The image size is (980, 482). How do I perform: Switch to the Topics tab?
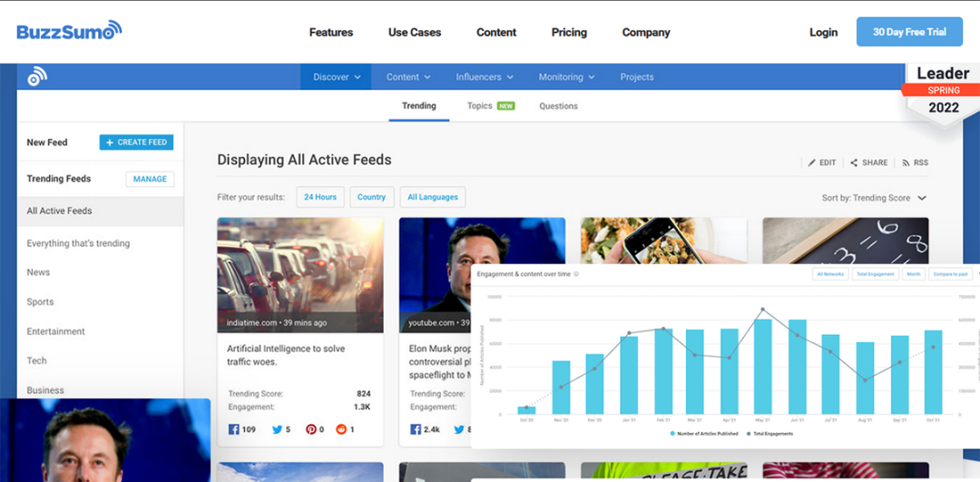tap(491, 105)
